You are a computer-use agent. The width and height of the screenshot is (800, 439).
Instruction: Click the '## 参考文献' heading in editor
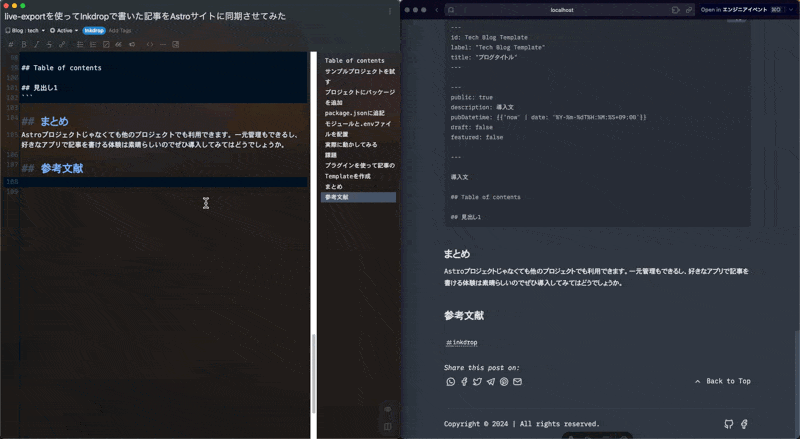(52, 168)
